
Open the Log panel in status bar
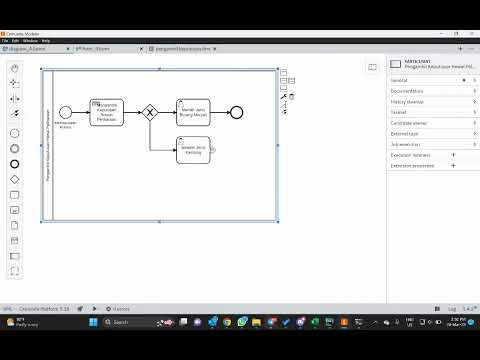pos(452,309)
